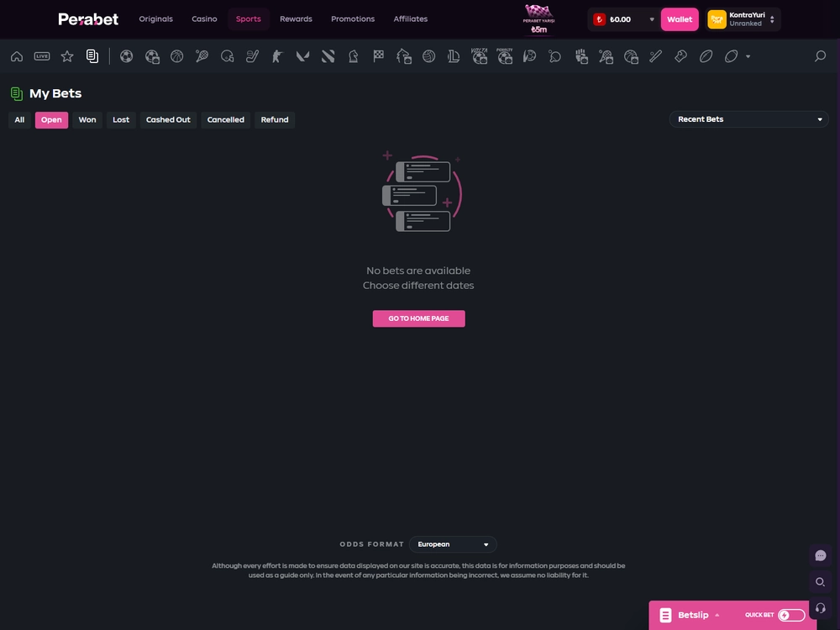Screen dimensions: 840x630
Task: Click GO TO HOME PAGE button
Action: (x=419, y=318)
